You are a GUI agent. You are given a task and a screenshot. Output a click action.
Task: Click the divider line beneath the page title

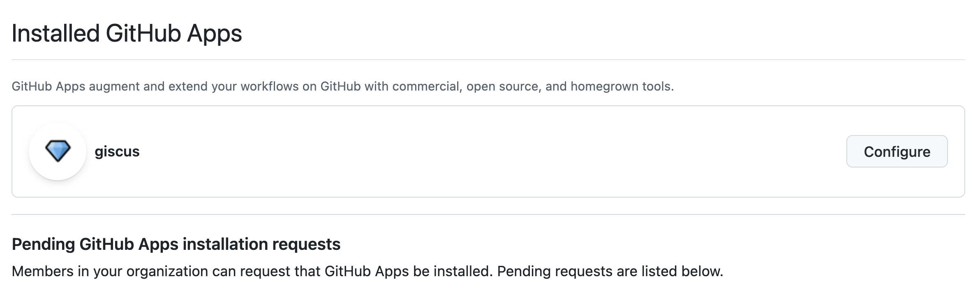[488, 60]
